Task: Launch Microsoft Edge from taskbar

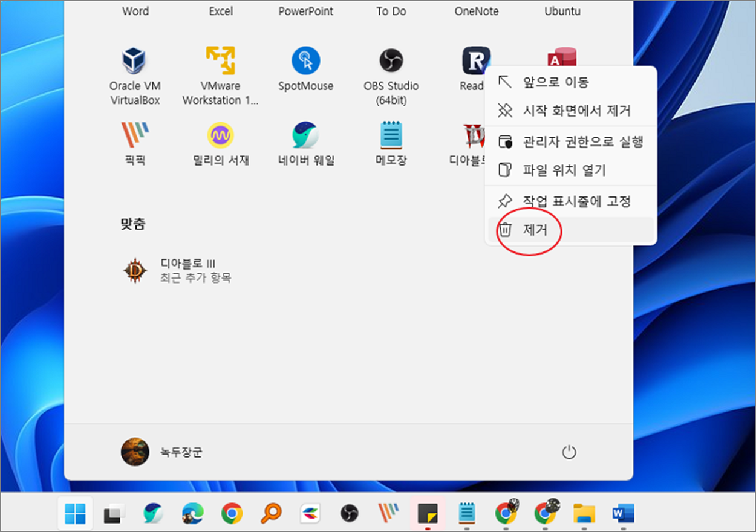Action: pyautogui.click(x=192, y=514)
